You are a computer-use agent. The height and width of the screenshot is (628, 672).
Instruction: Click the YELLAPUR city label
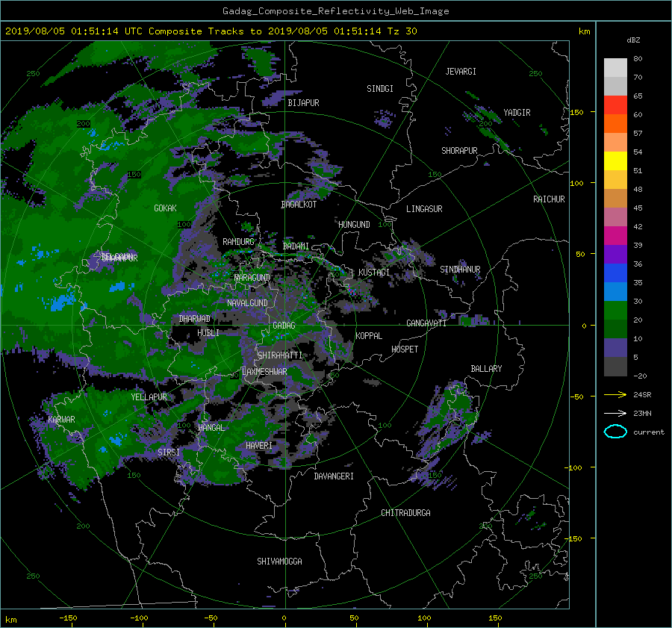coord(149,397)
